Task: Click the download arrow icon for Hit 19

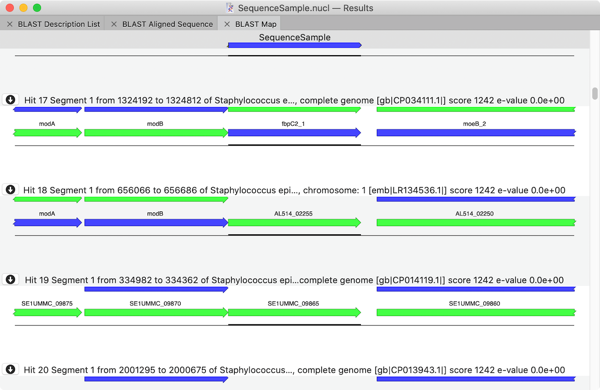Action: (10, 279)
